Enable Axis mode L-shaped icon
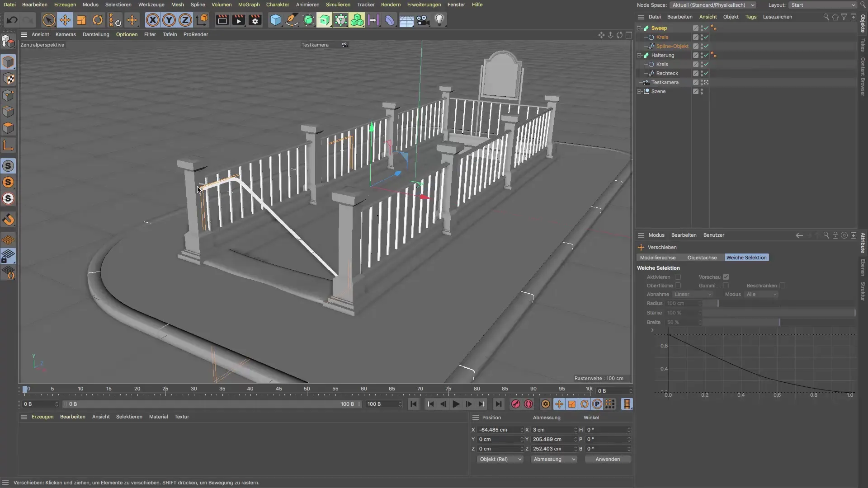Viewport: 868px width, 488px height. pos(8,145)
